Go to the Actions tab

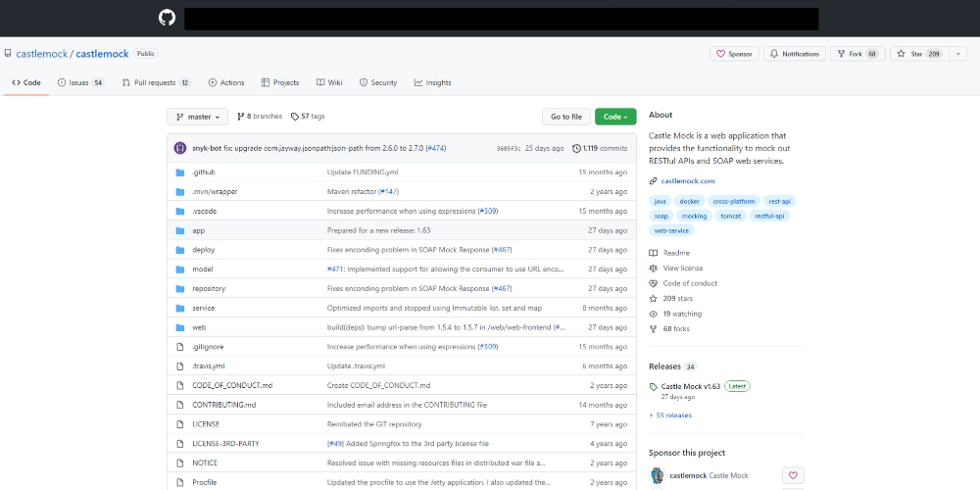click(226, 82)
